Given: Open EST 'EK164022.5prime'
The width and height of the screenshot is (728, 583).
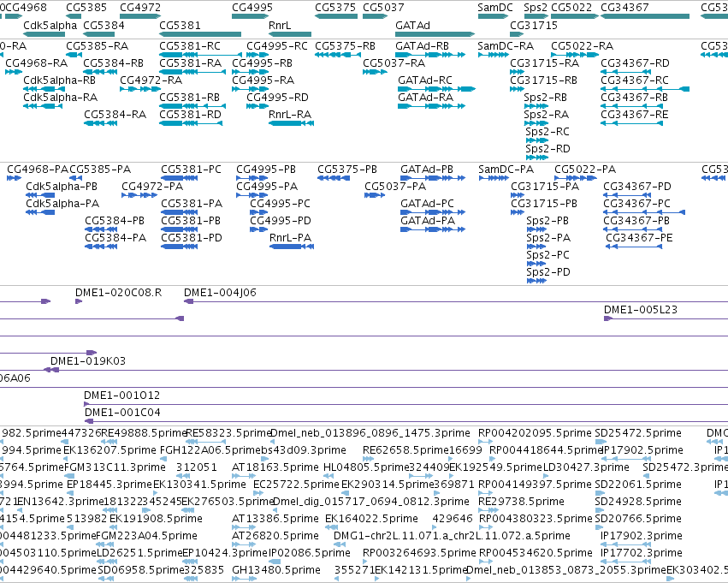Looking at the screenshot, I should [x=371, y=519].
